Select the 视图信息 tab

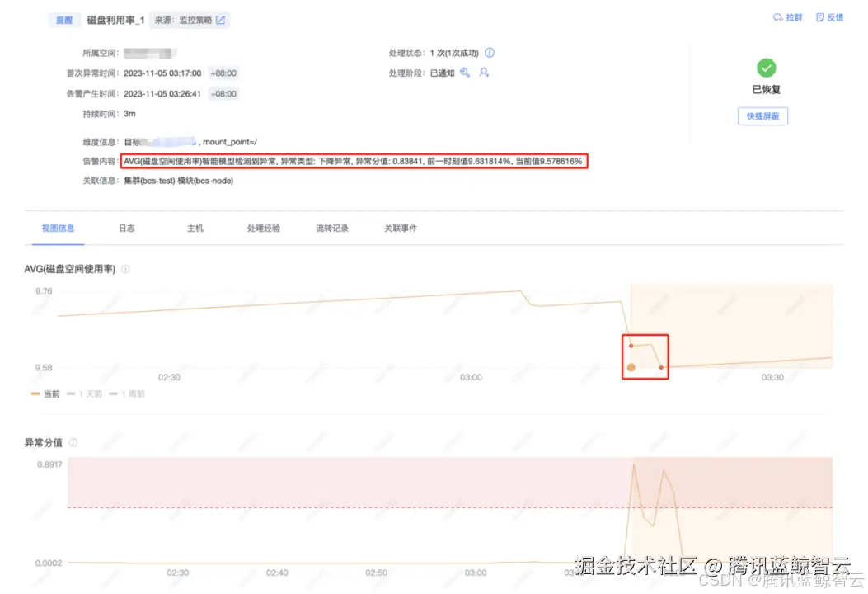click(x=59, y=229)
